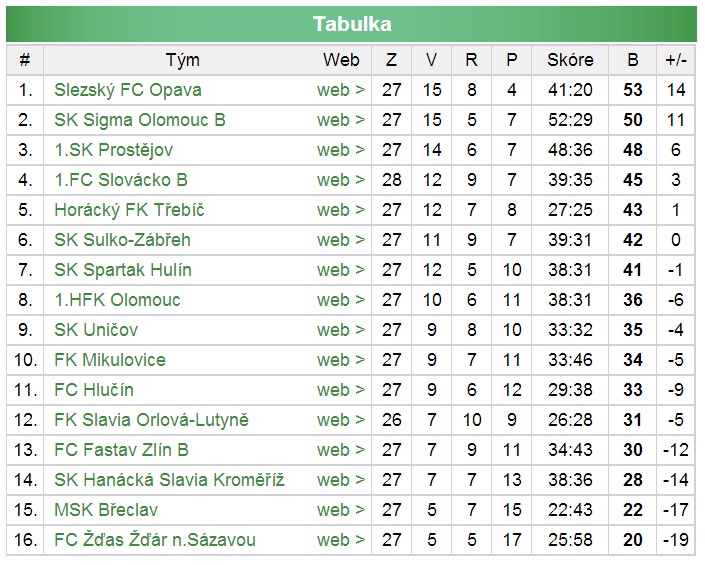Click the FK Mikulovice team name
Image resolution: width=705 pixels, height=565 pixels.
[x=110, y=360]
